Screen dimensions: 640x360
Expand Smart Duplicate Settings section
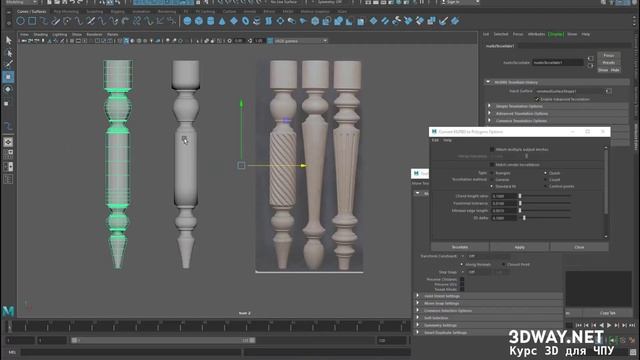point(488,333)
